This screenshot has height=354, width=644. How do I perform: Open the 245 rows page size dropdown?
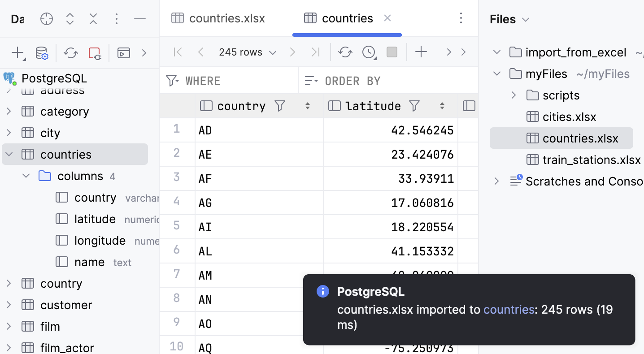pos(247,52)
